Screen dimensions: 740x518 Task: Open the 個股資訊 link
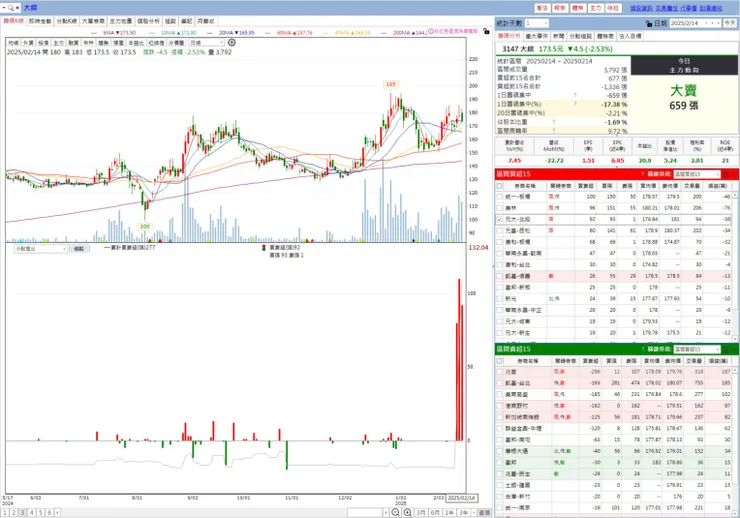click(x=641, y=8)
